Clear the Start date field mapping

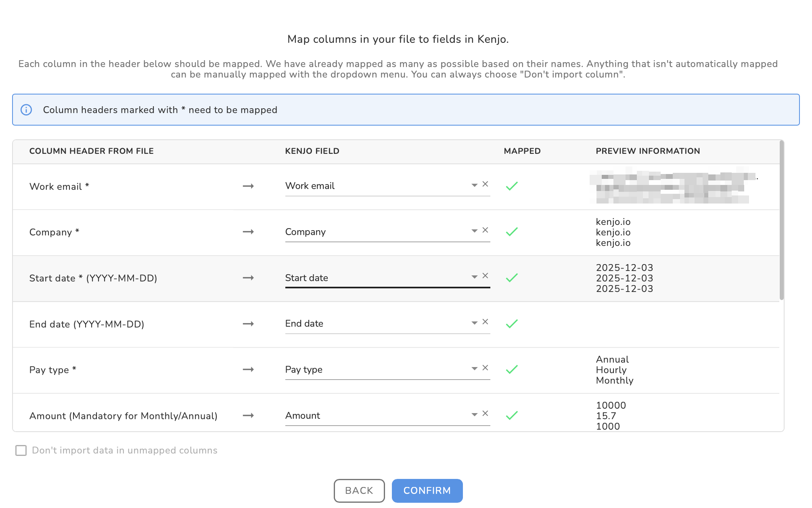(x=485, y=276)
